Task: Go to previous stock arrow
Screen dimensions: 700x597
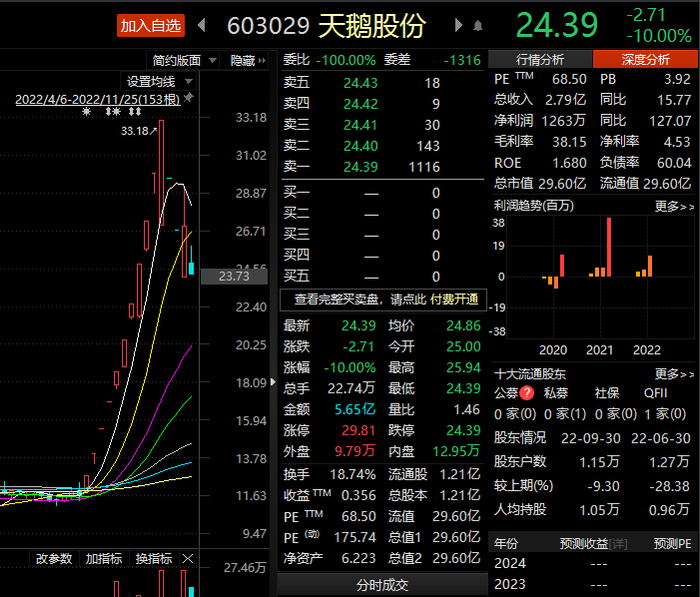Action: pyautogui.click(x=201, y=25)
